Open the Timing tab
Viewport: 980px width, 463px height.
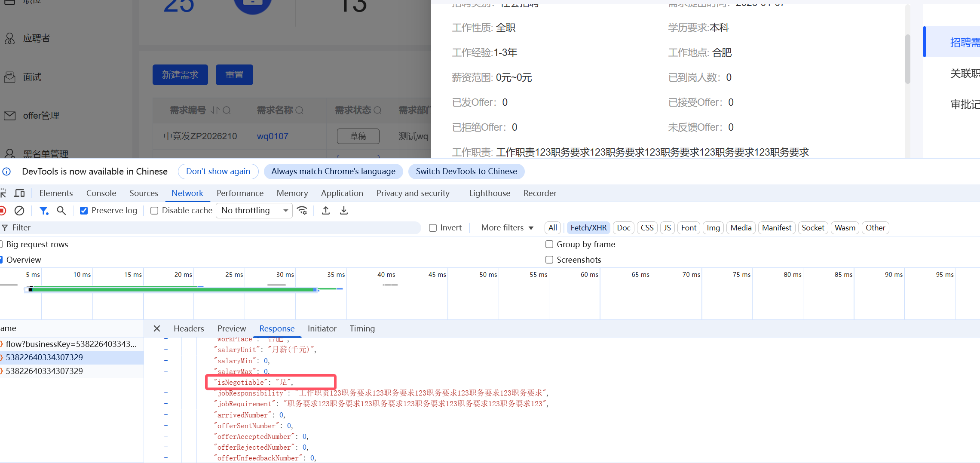coord(362,328)
